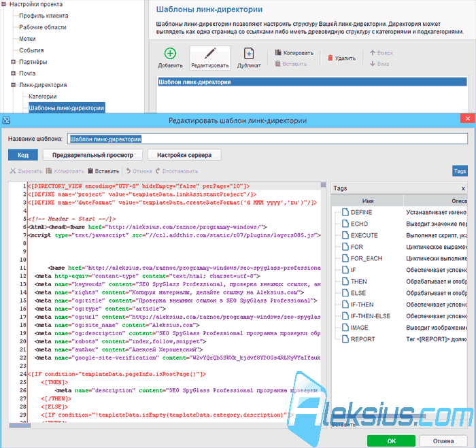The width and height of the screenshot is (476, 448).
Task: Click the red trash Удалить button
Action: (x=341, y=58)
